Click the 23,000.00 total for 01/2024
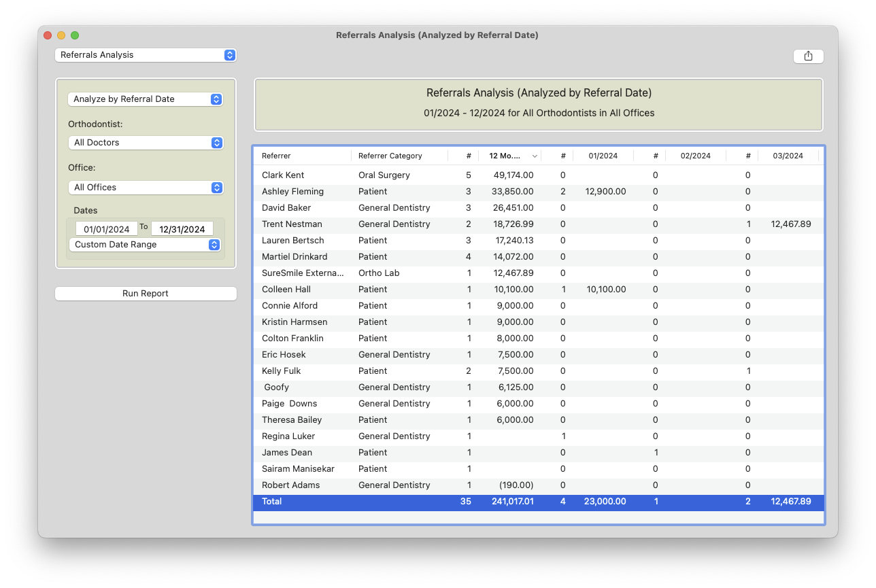Viewport: 876px width, 588px height. coord(605,502)
